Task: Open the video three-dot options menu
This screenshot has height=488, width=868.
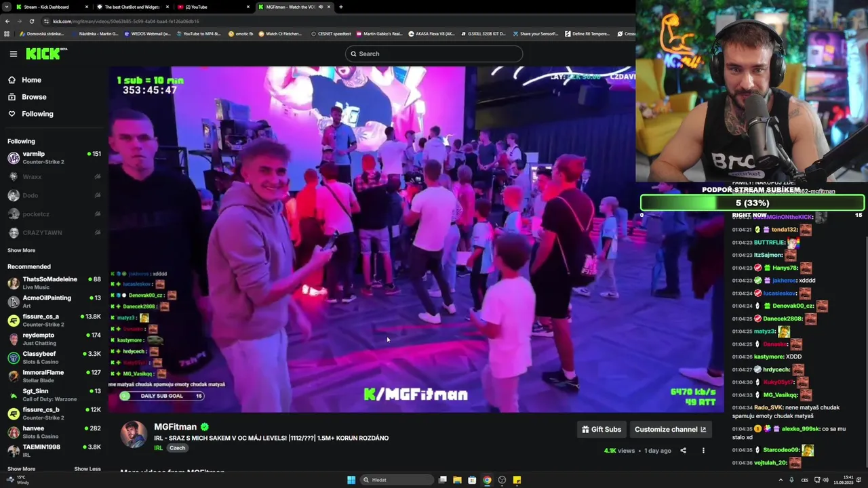Action: (703, 451)
